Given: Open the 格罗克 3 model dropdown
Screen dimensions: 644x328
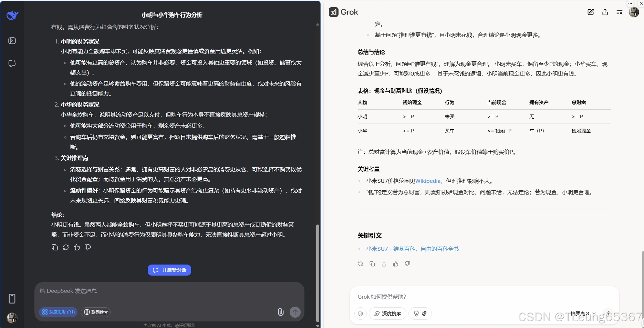Looking at the screenshot, I should (x=583, y=314).
